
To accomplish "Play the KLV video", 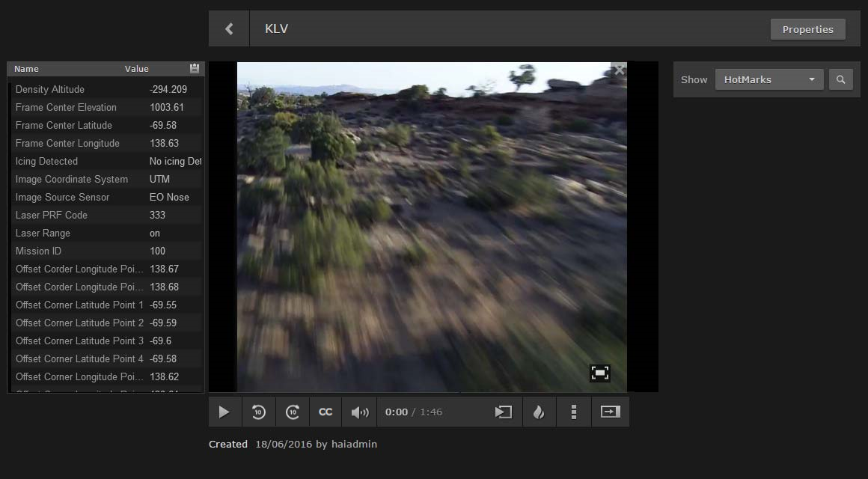I will [x=224, y=412].
